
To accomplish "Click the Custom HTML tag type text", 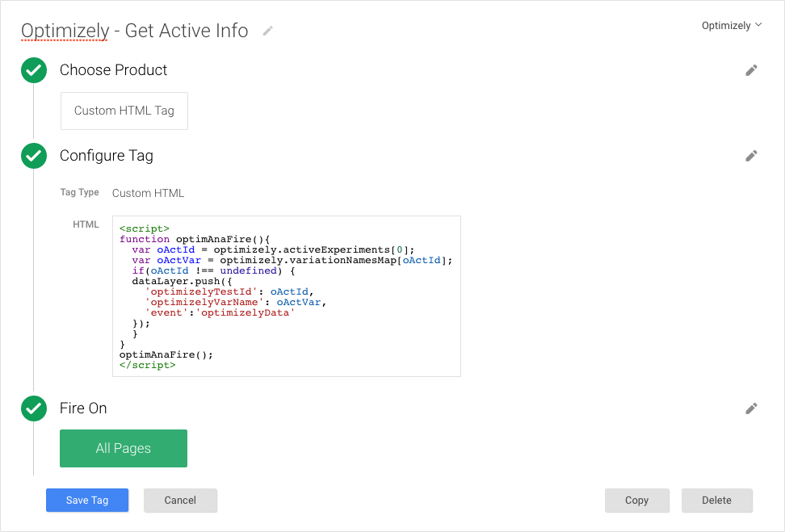I will (148, 193).
